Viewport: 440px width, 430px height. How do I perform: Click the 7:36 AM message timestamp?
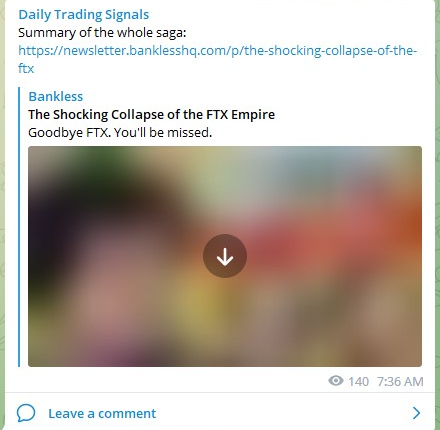click(400, 381)
